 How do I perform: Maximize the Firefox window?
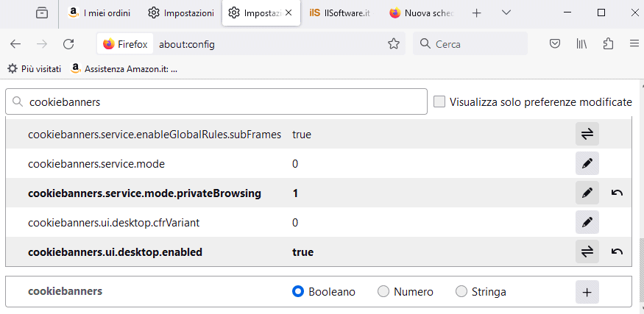point(601,13)
